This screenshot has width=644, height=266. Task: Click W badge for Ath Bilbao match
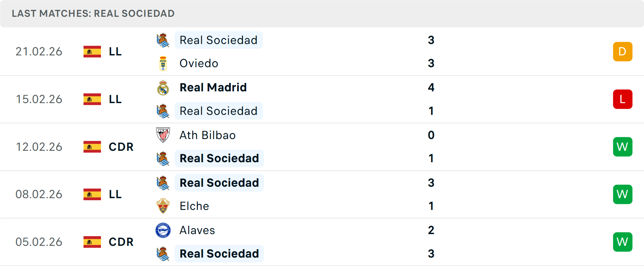[x=623, y=147]
